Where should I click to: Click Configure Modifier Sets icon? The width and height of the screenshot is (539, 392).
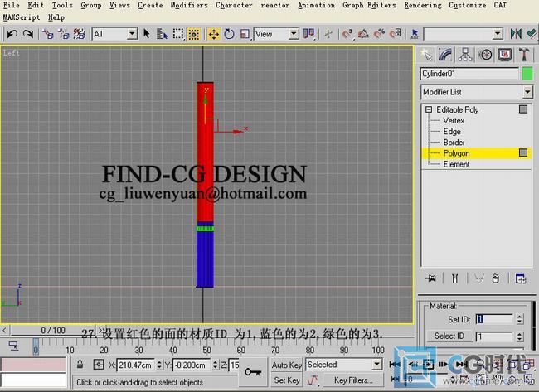click(521, 278)
